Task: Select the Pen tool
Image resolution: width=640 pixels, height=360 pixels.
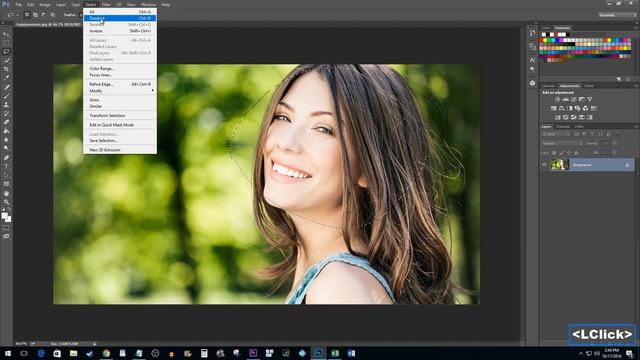Action: (x=6, y=158)
